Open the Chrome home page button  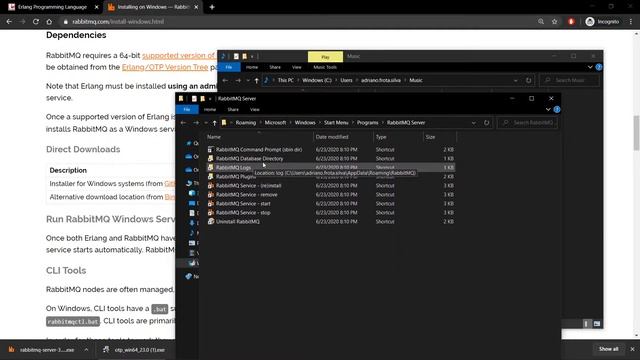(49, 22)
